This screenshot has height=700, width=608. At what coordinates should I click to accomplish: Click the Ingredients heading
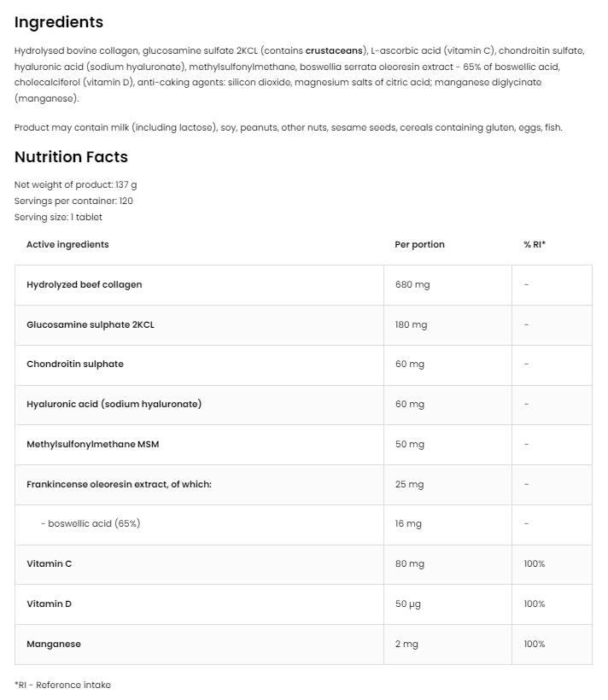59,22
